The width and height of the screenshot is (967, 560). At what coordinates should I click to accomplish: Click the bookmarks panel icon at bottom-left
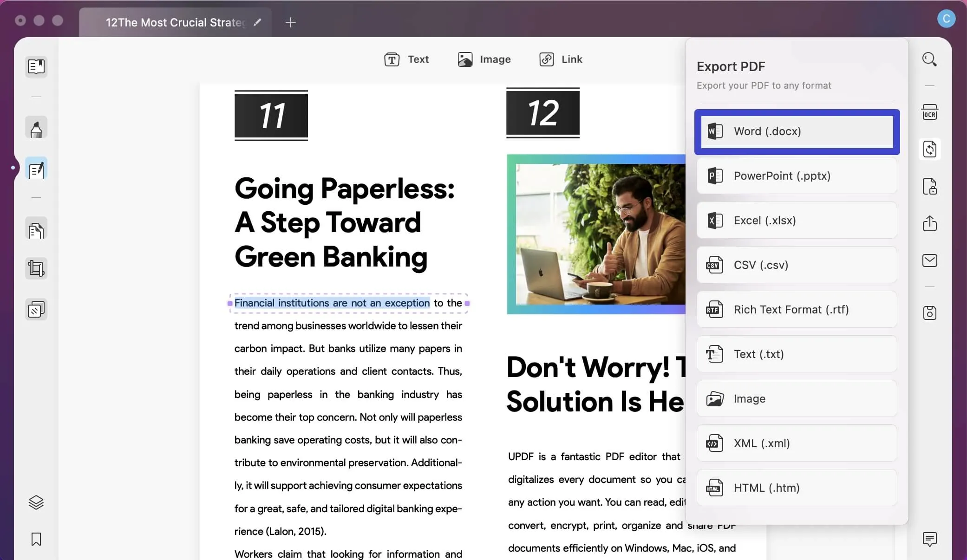(36, 539)
